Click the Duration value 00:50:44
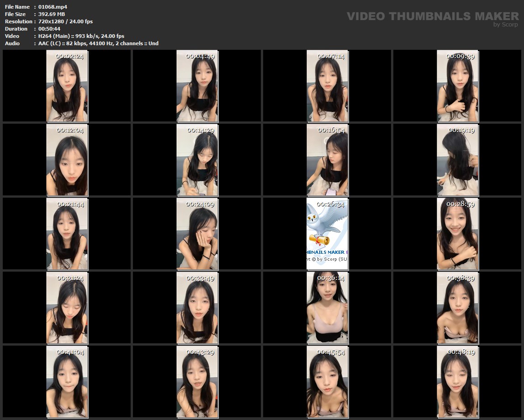Viewport: 524px width, 420px height. coord(49,29)
